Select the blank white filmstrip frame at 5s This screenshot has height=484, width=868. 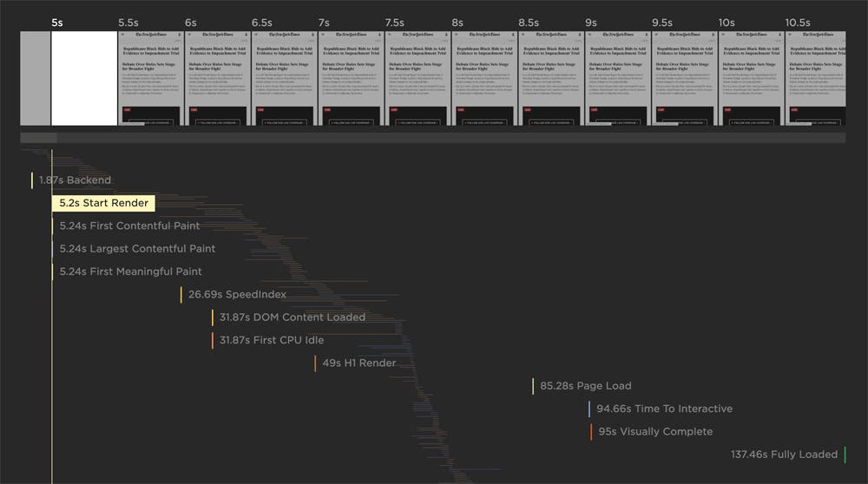(83, 79)
